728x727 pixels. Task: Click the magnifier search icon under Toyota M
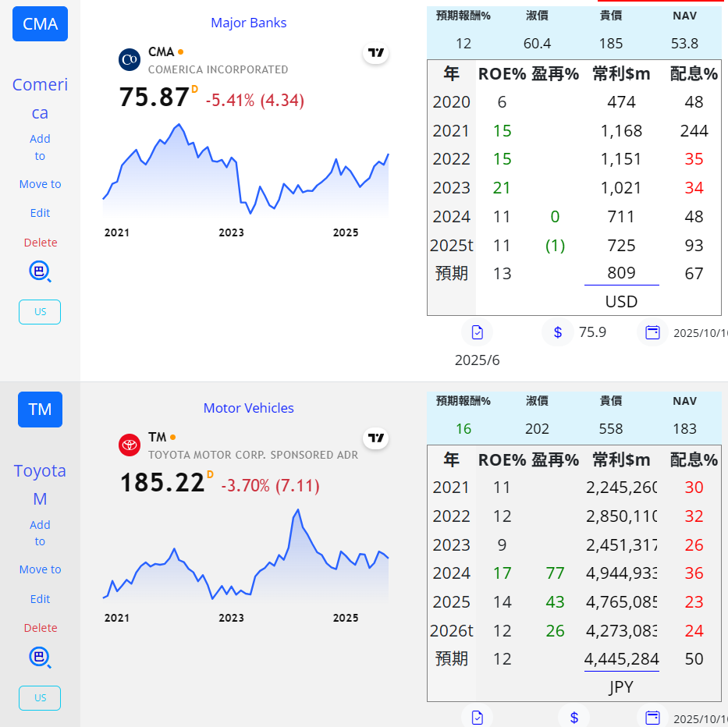(x=40, y=658)
